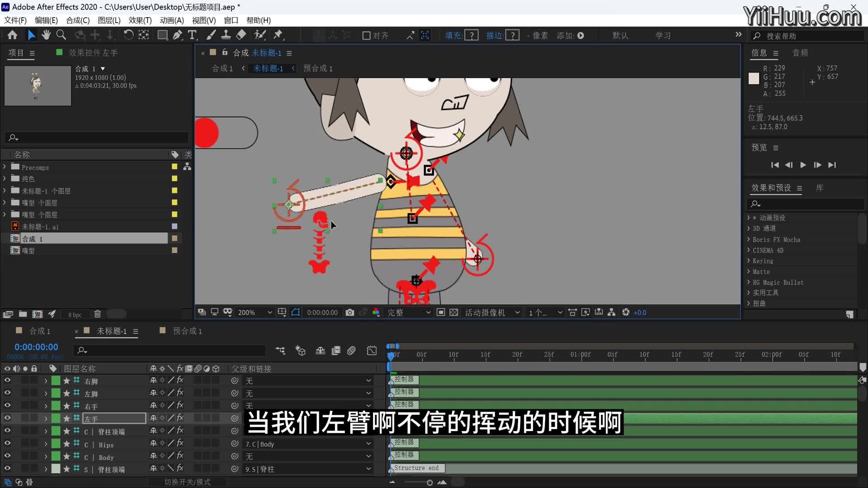Hide the 右手 layer with its eye icon

(x=7, y=405)
